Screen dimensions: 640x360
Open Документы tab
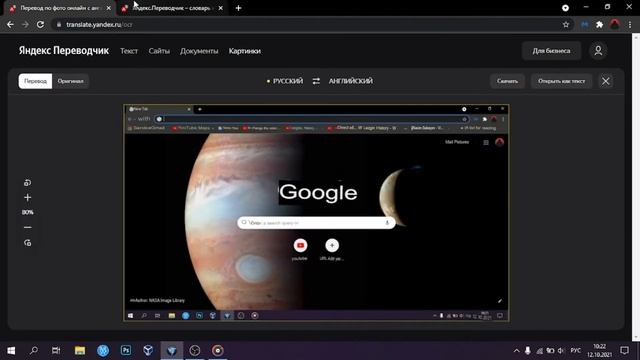point(199,51)
